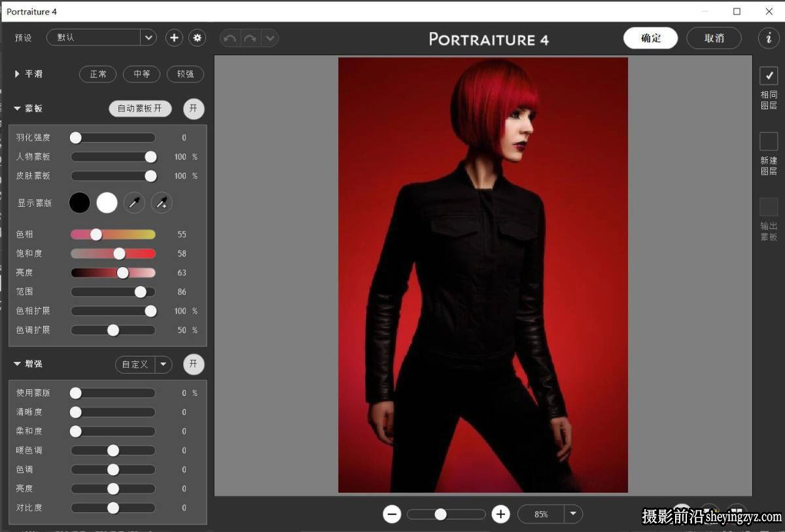Select the eyedropper add-to-mask tool
The image size is (785, 532).
[x=162, y=203]
